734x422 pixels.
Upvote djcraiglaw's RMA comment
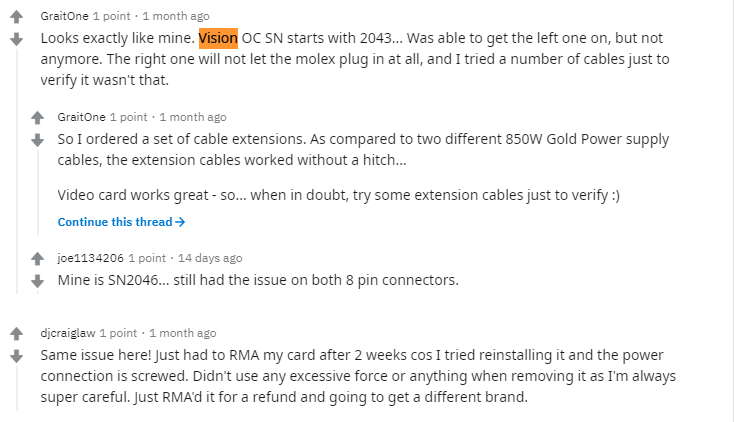coord(16,333)
